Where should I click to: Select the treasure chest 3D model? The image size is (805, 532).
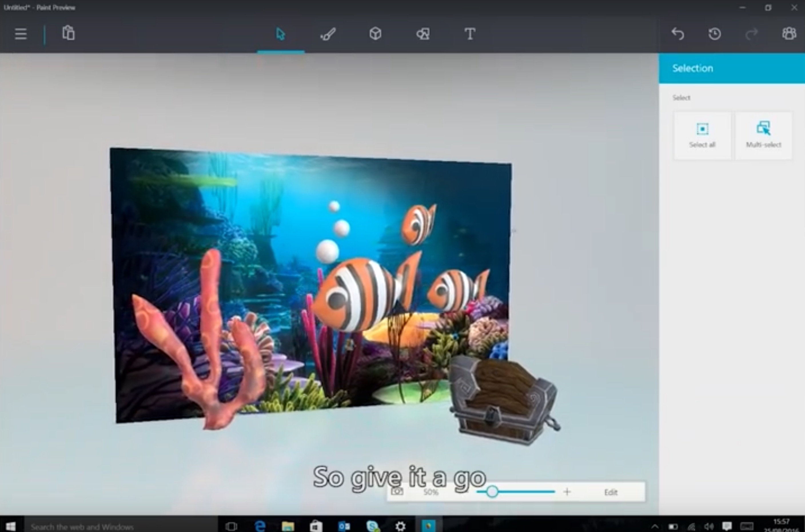point(504,400)
